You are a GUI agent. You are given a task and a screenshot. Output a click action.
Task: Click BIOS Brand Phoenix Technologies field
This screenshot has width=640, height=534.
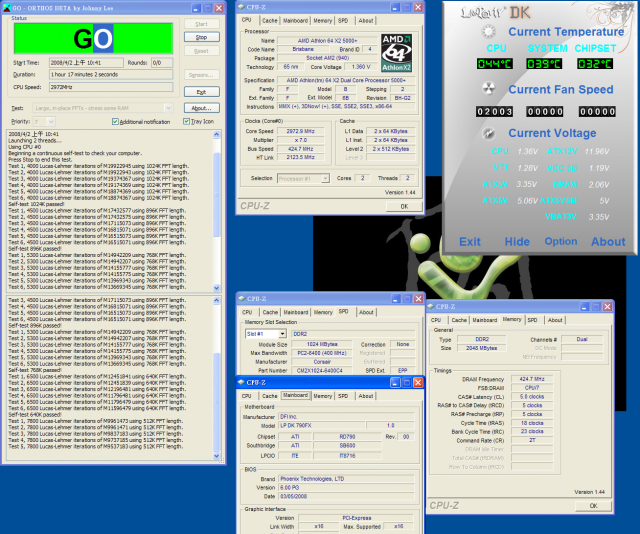(x=346, y=479)
